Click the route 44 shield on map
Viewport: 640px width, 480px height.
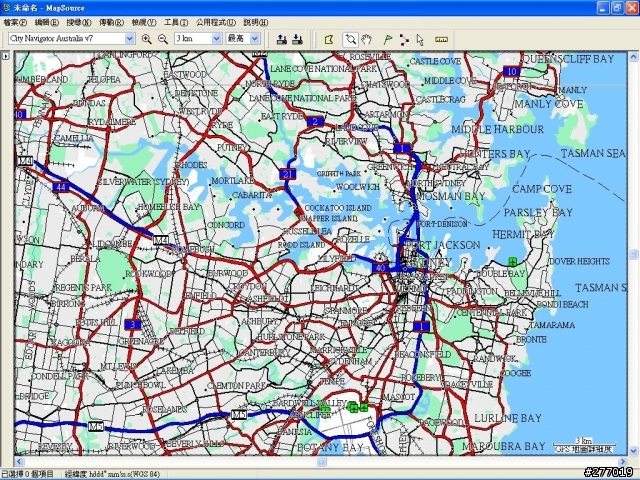coord(61,187)
